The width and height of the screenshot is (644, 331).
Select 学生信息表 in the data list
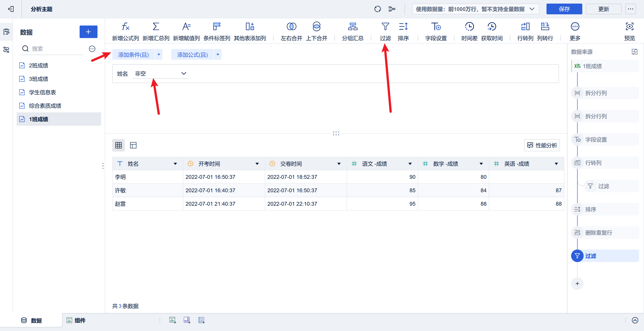42,92
